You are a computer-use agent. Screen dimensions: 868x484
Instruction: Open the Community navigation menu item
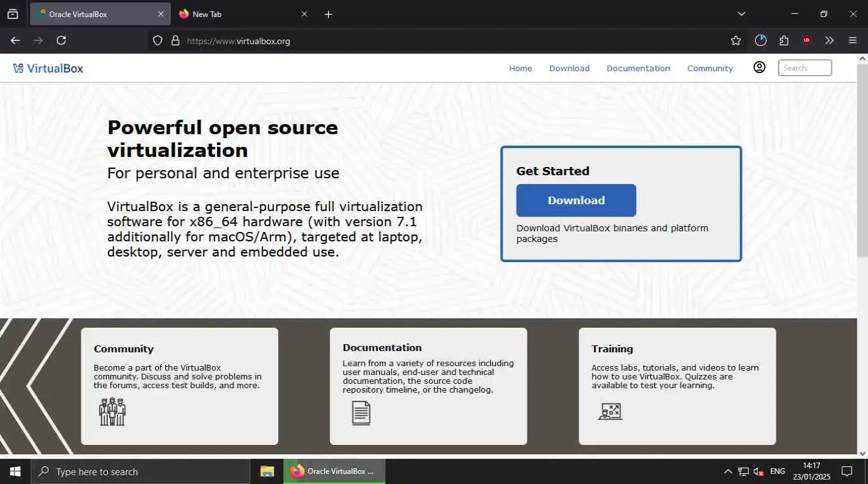(x=710, y=68)
